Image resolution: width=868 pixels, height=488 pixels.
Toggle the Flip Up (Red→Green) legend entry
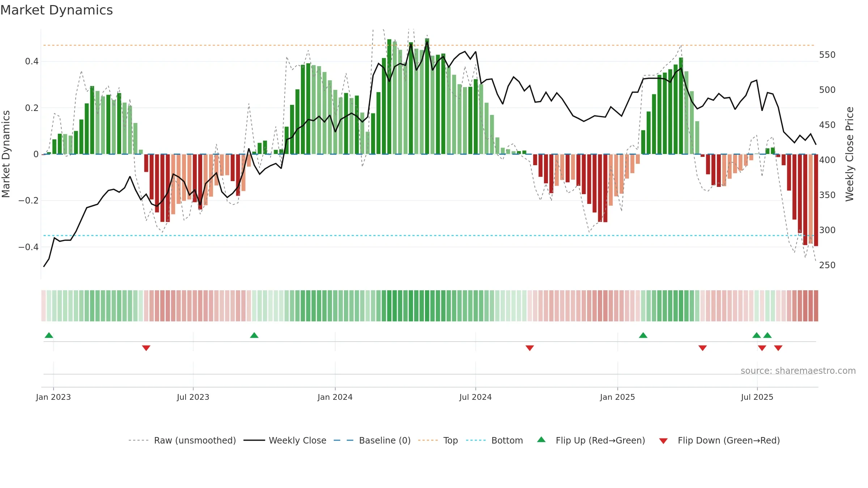591,440
